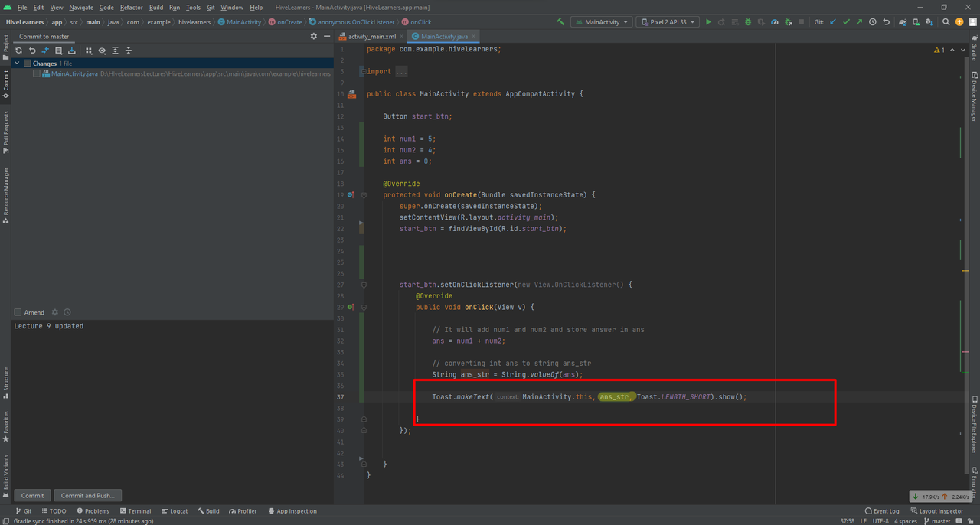Click the Git Rollback icon in main toolbar
The height and width of the screenshot is (525, 980).
[x=887, y=22]
